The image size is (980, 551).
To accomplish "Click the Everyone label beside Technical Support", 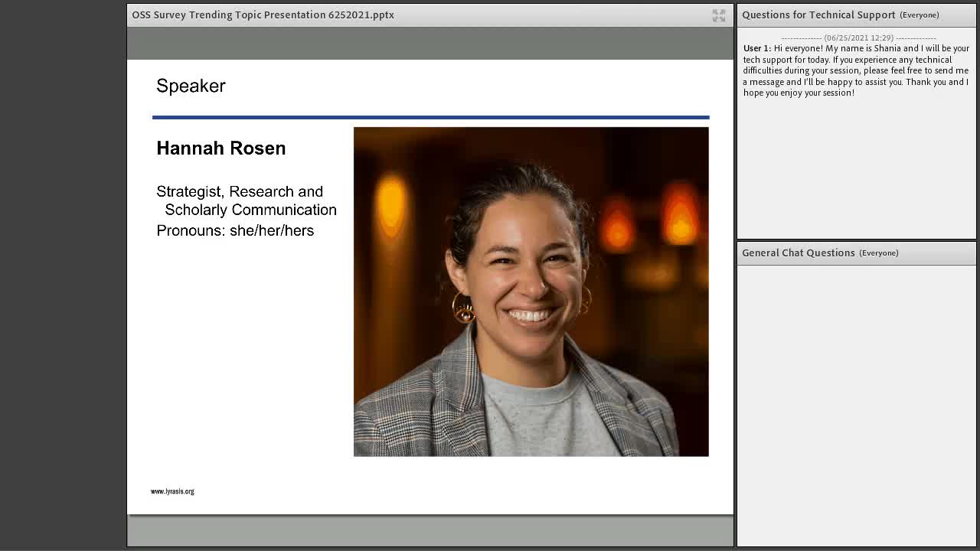I will [920, 15].
